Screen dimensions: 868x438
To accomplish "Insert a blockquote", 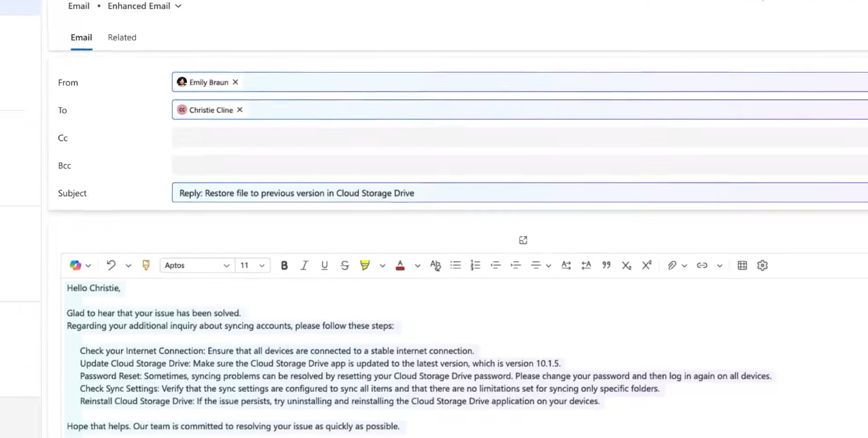I will (606, 265).
